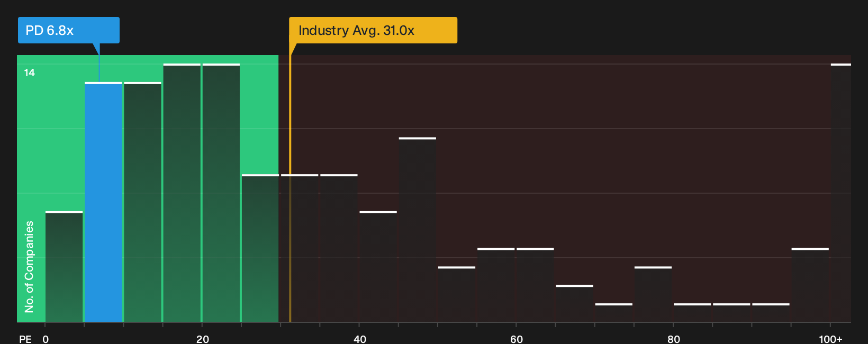Screen dimensions: 868x344
Task: Click the histogram bar for PE 10 to 15
Action: click(142, 202)
